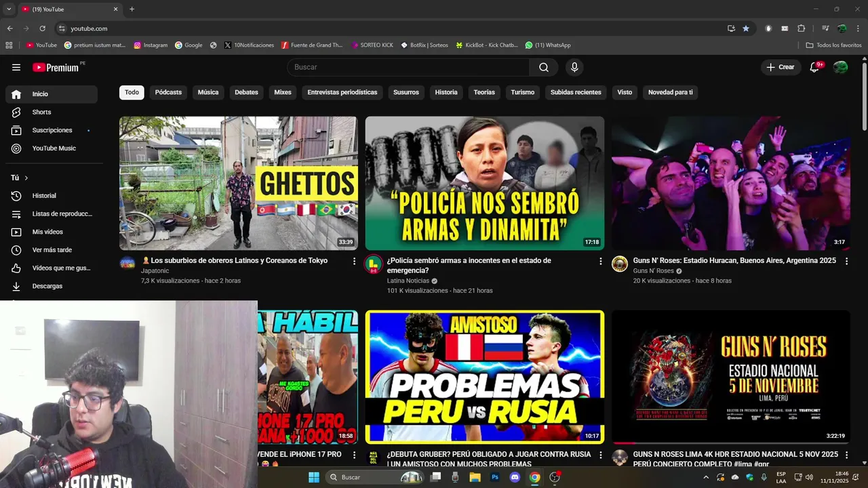Viewport: 868px width, 488px height.
Task: Select the Entrevistas periodísticas chip
Action: tap(342, 92)
